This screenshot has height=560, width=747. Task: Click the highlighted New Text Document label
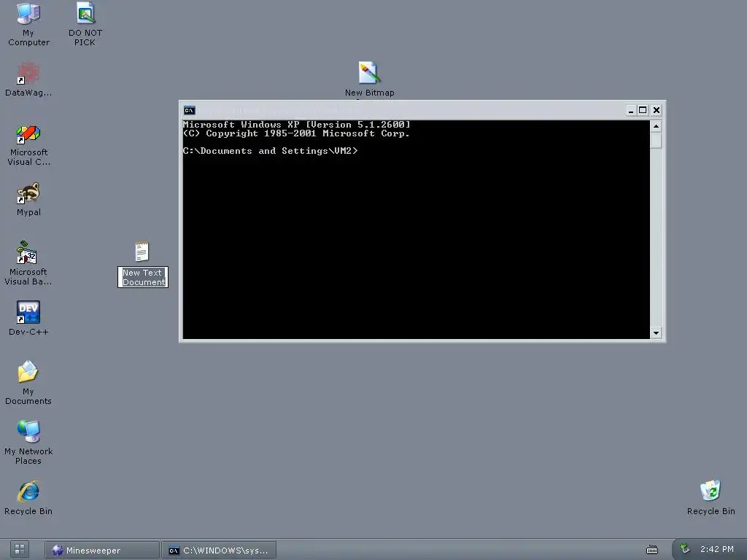coord(143,277)
